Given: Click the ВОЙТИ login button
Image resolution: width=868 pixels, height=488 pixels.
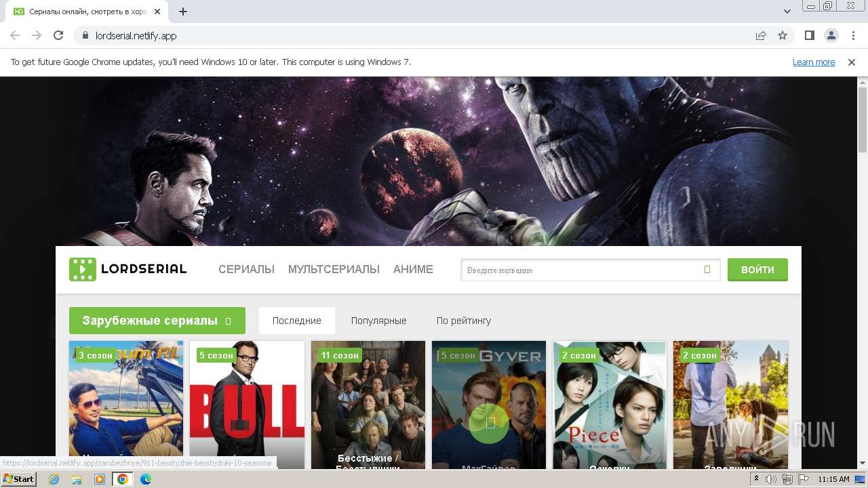Looking at the screenshot, I should click(757, 269).
